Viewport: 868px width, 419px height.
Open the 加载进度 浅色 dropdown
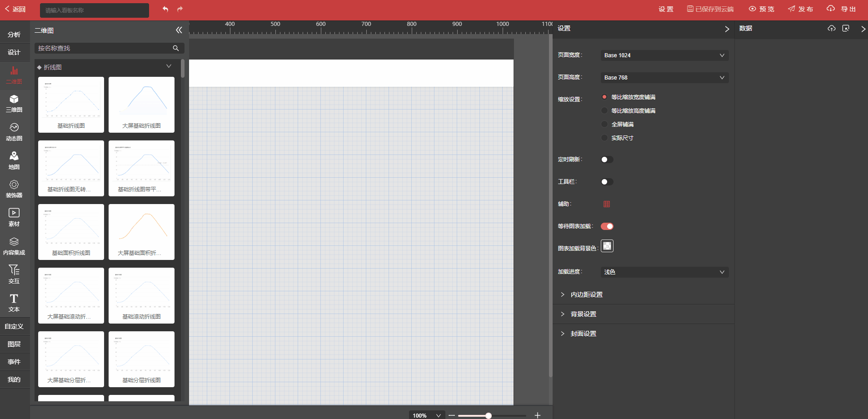coord(664,272)
